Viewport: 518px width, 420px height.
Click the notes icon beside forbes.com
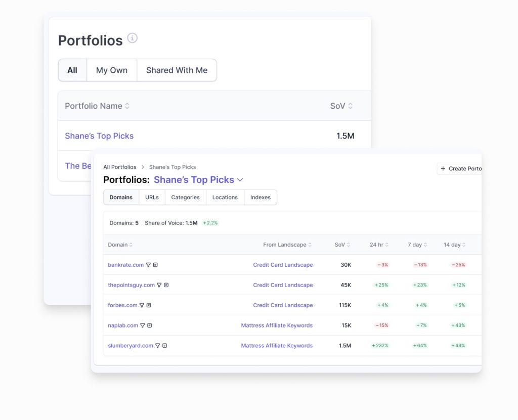pos(149,305)
